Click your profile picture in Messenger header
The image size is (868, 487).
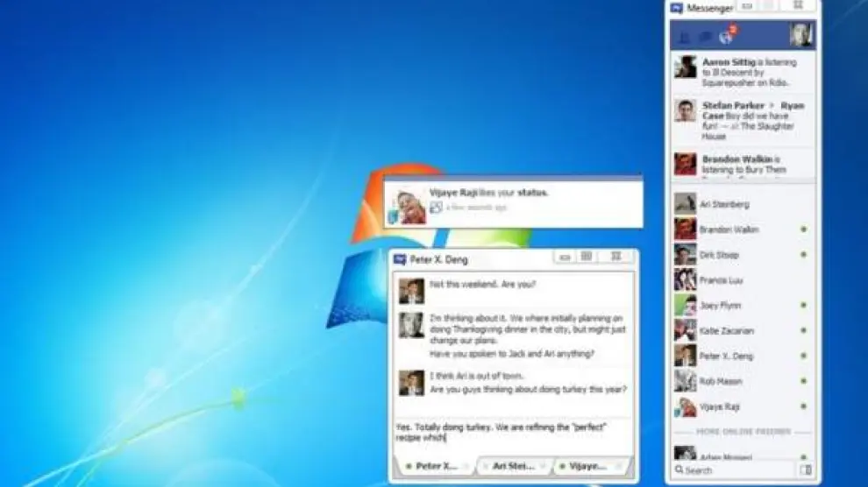800,34
